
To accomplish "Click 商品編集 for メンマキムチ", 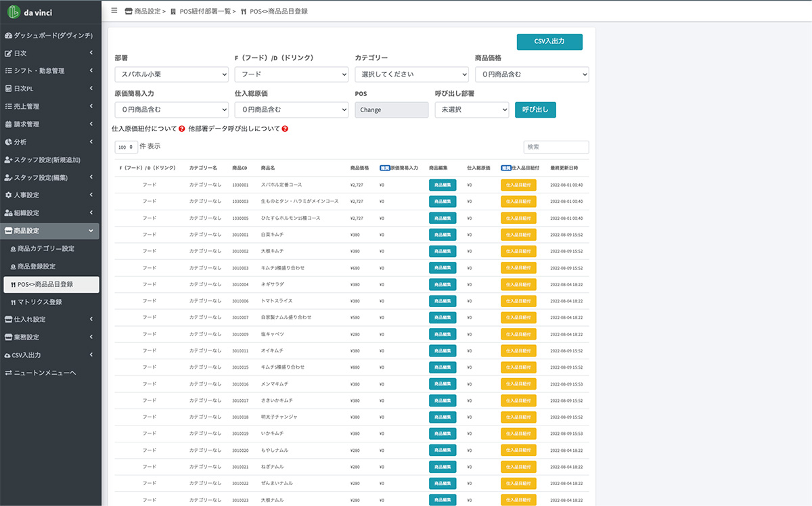I will (443, 384).
